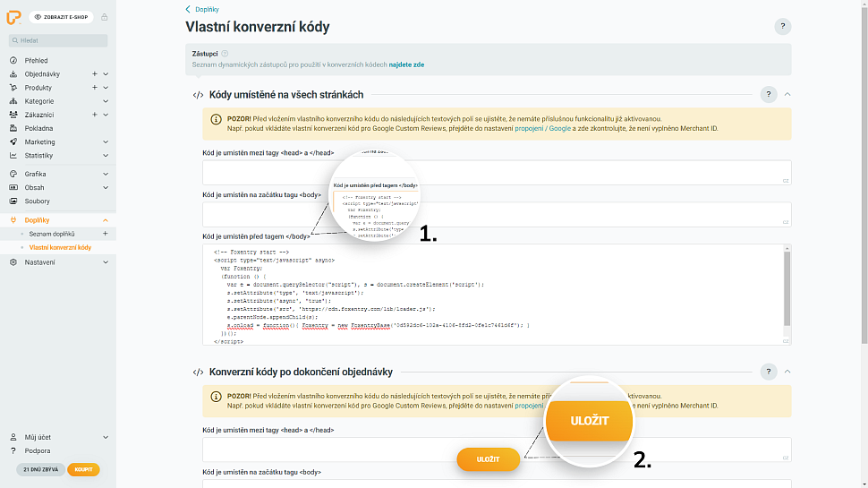Collapse Konverzní kódy po dokončení objednávky section
868x488 pixels.
point(787,372)
